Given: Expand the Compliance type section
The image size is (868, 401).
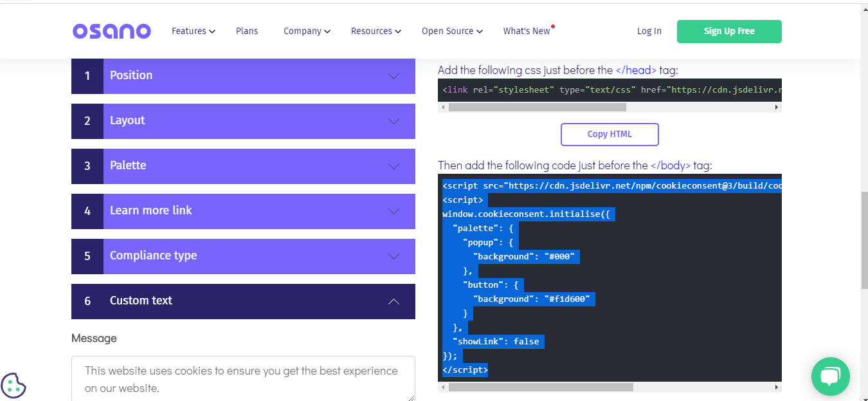Looking at the screenshot, I should (243, 256).
